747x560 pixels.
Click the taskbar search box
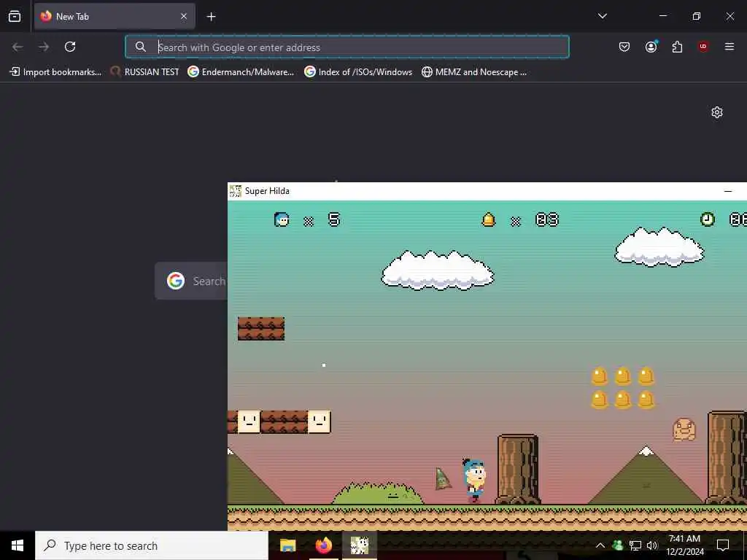[x=152, y=545]
